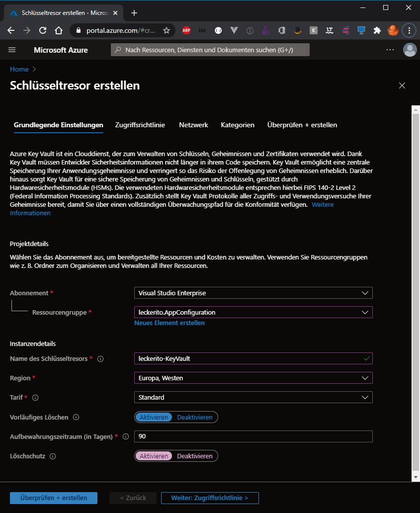This screenshot has width=420, height=513.
Task: Click the blue Überprüfen + erstellen button
Action: point(54,498)
